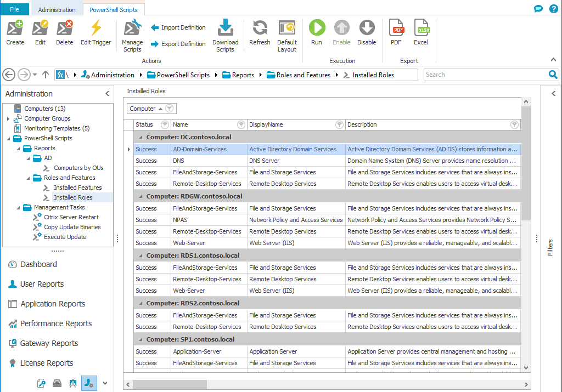The width and height of the screenshot is (562, 392).
Task: Open the File menu
Action: (x=15, y=9)
